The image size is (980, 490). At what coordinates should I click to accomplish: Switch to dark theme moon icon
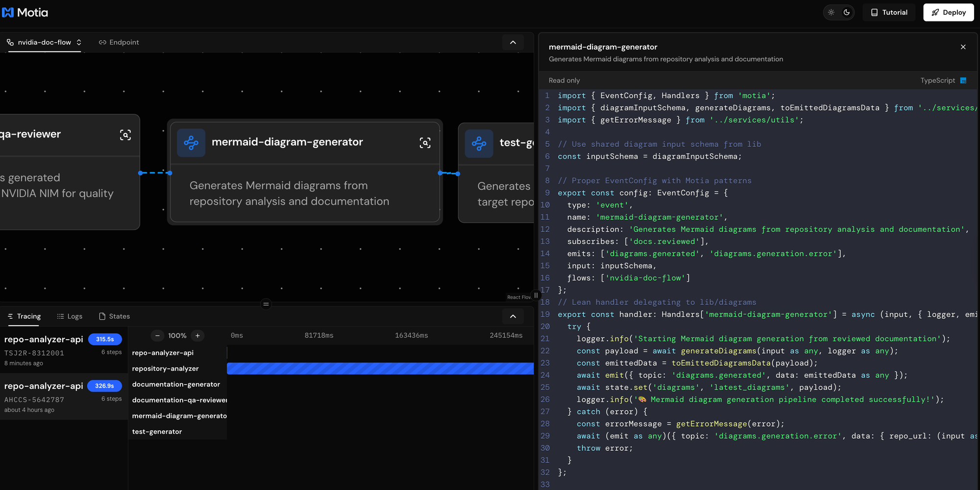point(847,12)
